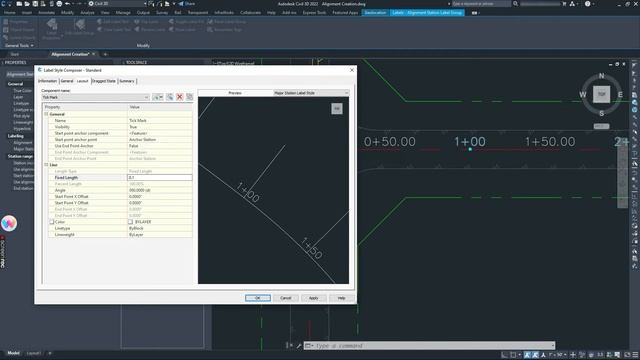This screenshot has width=640, height=360.
Task: Open the Featured Apps ribbon tab
Action: 345,13
